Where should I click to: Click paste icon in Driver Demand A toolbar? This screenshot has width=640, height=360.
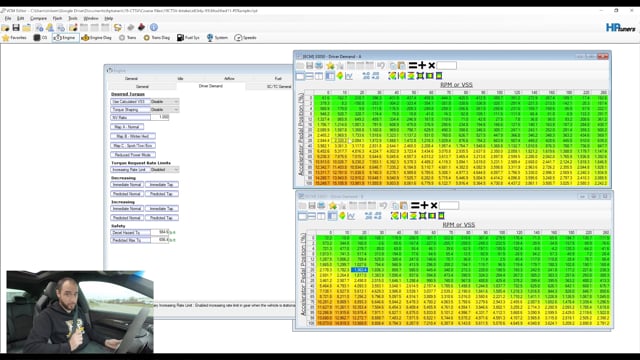point(402,66)
